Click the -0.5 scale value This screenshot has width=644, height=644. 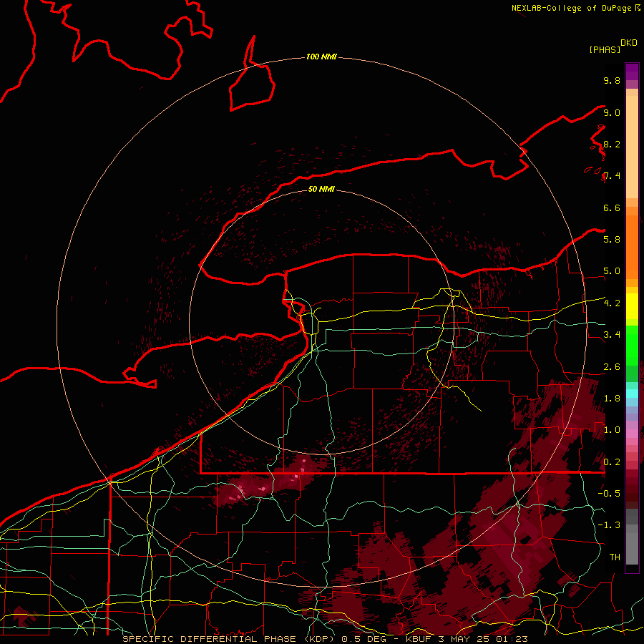pyautogui.click(x=609, y=494)
